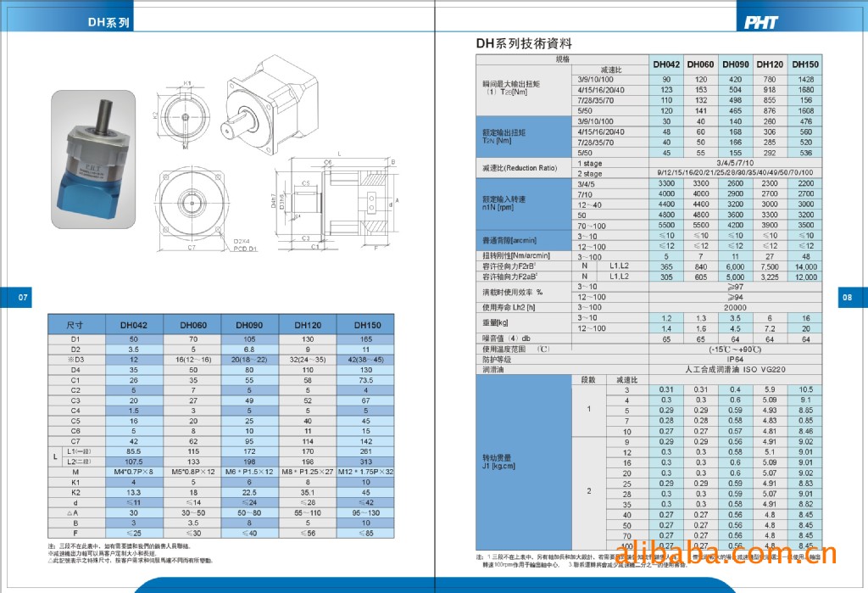Select the 30~50 cell in row A
868x593 pixels.
tap(192, 513)
